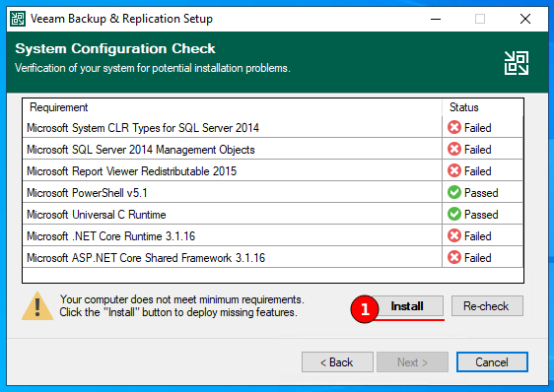
Task: Click failed icon for SQL Server Management Objects
Action: [x=454, y=149]
